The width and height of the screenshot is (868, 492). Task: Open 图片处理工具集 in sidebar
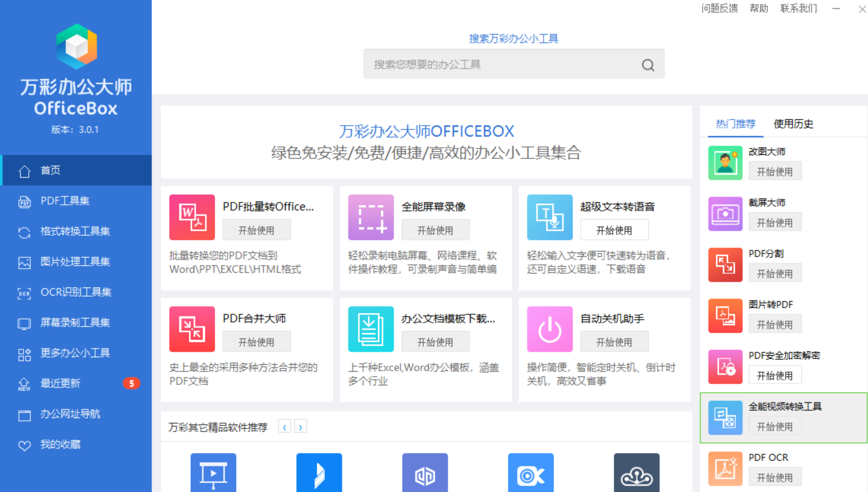(x=76, y=262)
